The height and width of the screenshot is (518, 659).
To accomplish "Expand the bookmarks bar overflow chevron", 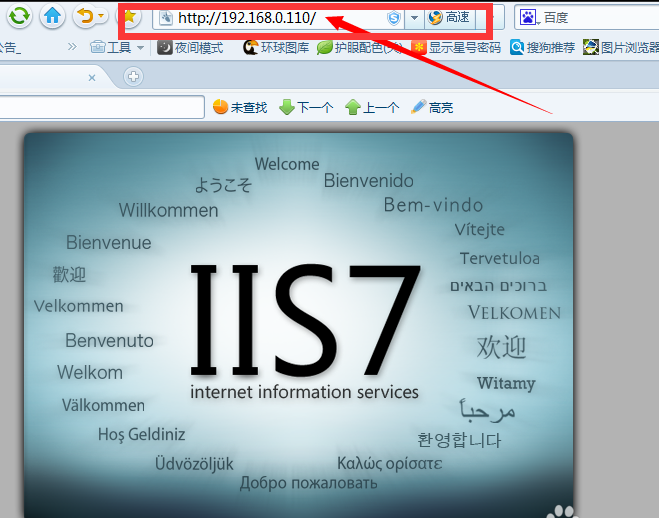I will click(x=72, y=47).
